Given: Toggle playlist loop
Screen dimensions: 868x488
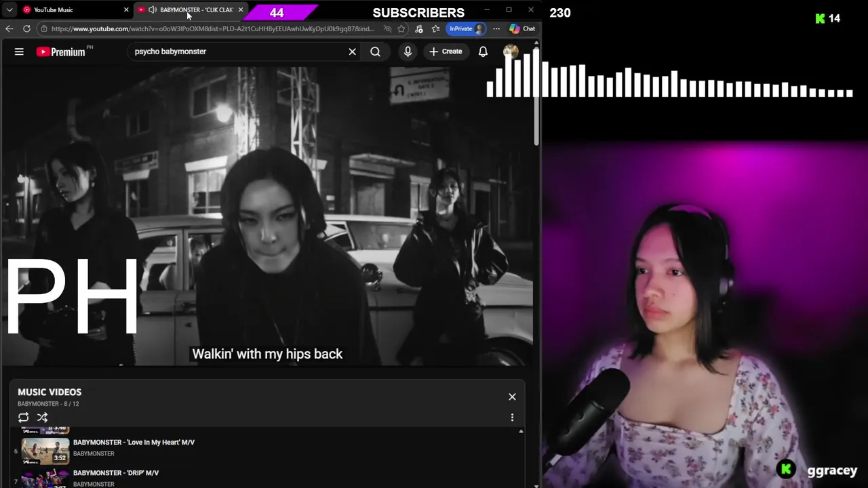Looking at the screenshot, I should click(x=23, y=418).
